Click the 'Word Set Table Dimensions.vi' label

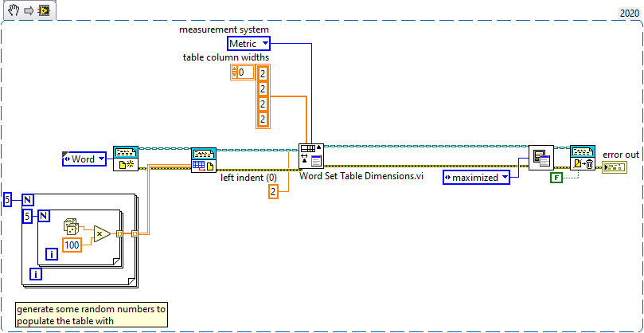pos(361,176)
